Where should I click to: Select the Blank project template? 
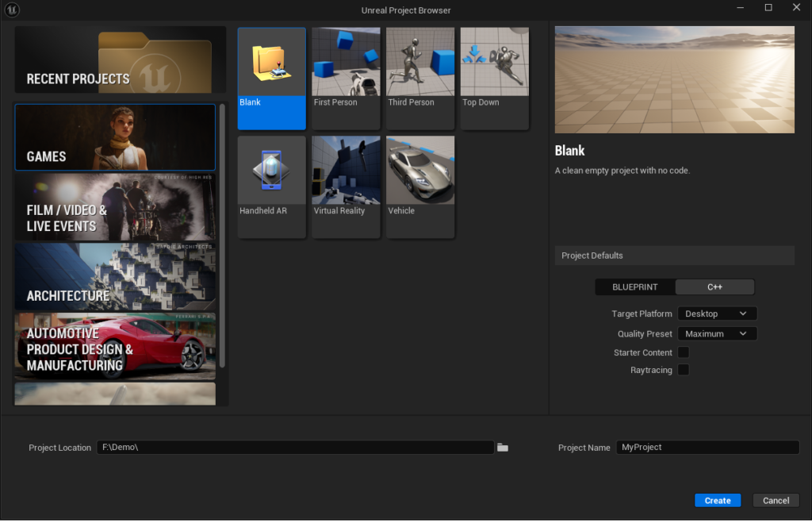click(x=271, y=78)
